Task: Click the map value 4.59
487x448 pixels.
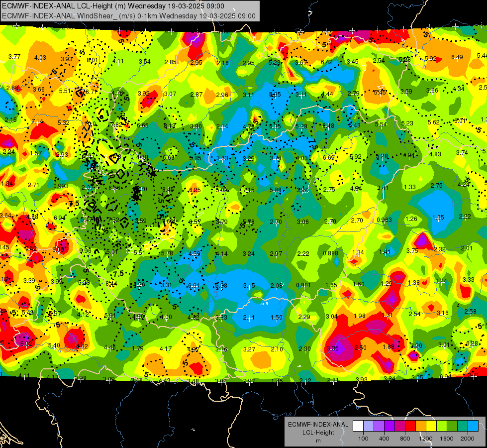Action: [195, 253]
